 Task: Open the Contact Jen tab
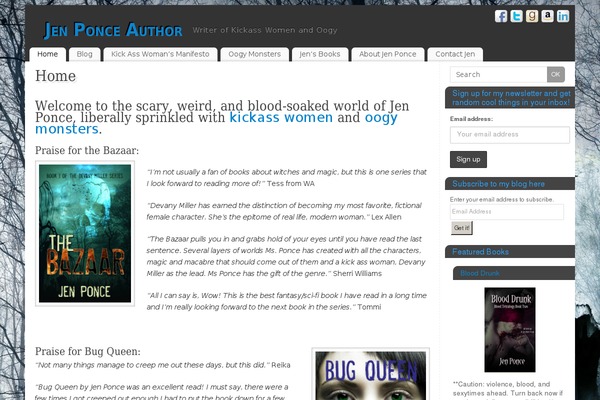(455, 54)
